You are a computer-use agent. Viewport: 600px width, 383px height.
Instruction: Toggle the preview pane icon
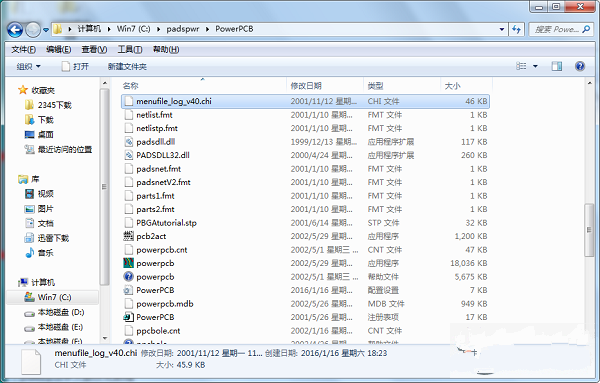click(x=557, y=66)
